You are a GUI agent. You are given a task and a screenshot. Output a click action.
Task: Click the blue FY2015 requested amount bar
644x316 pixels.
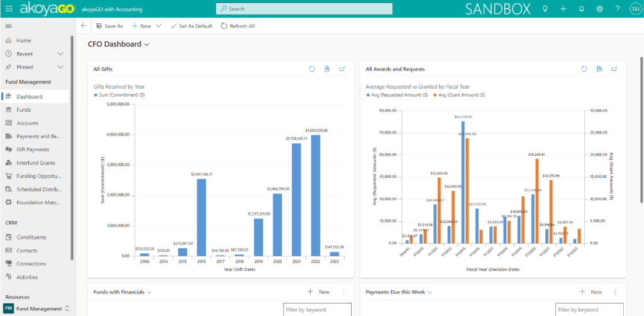pyautogui.click(x=463, y=182)
